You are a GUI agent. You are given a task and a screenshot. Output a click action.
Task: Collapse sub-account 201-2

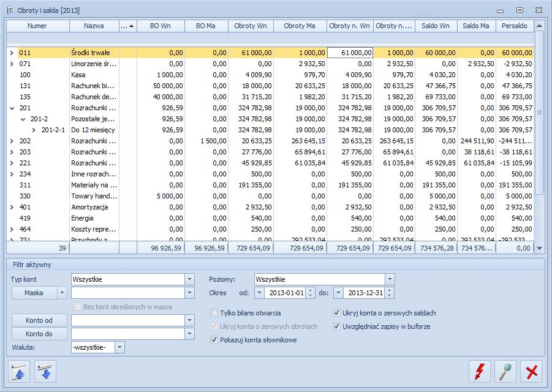[x=23, y=119]
